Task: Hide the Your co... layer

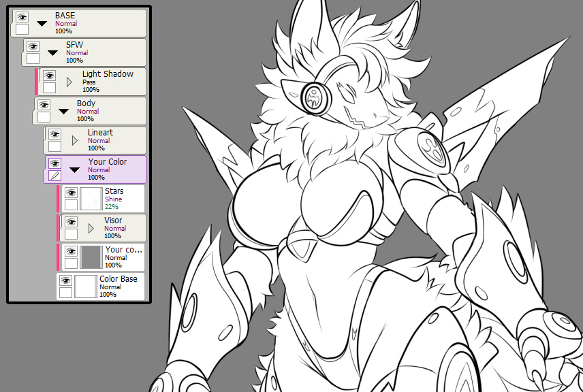Action: [x=71, y=251]
